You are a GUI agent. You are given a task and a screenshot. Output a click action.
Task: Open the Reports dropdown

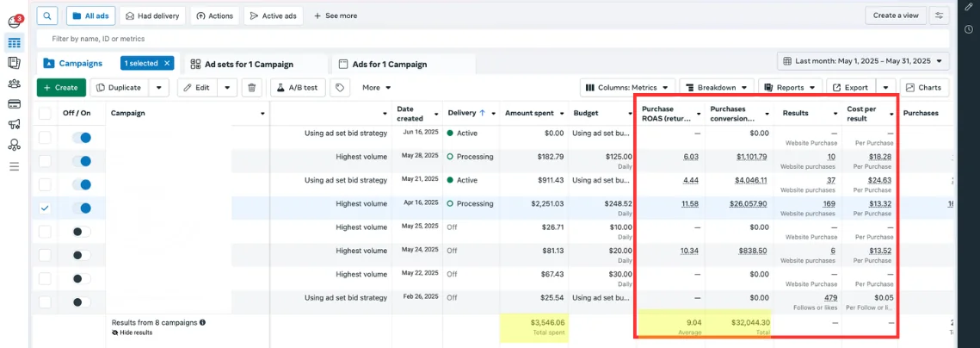[790, 88]
